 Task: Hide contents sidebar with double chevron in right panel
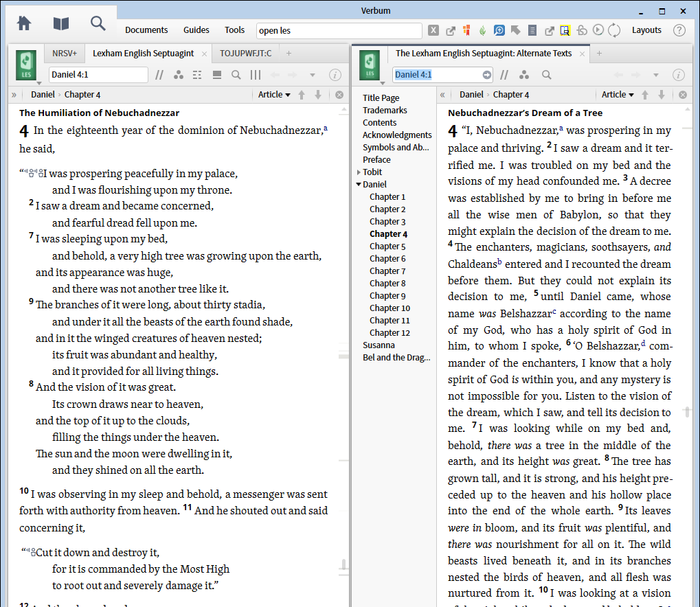pyautogui.click(x=442, y=95)
